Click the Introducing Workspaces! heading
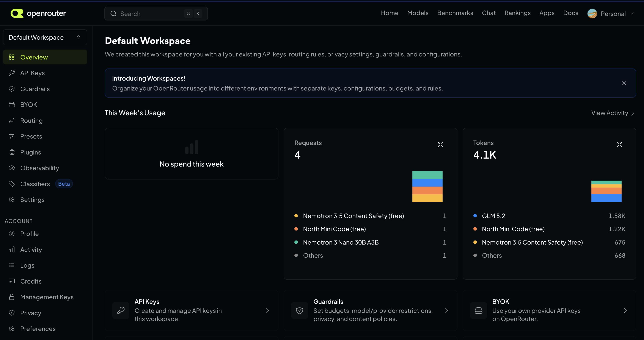 (149, 78)
